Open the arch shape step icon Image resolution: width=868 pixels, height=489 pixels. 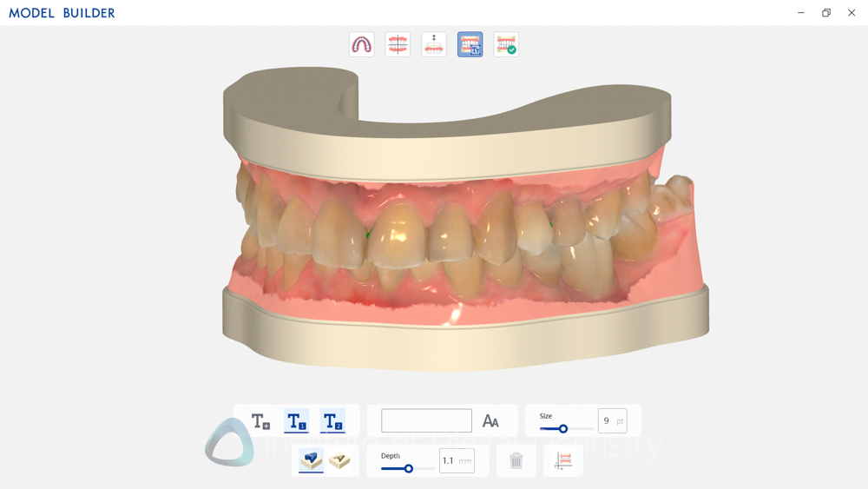(x=361, y=44)
